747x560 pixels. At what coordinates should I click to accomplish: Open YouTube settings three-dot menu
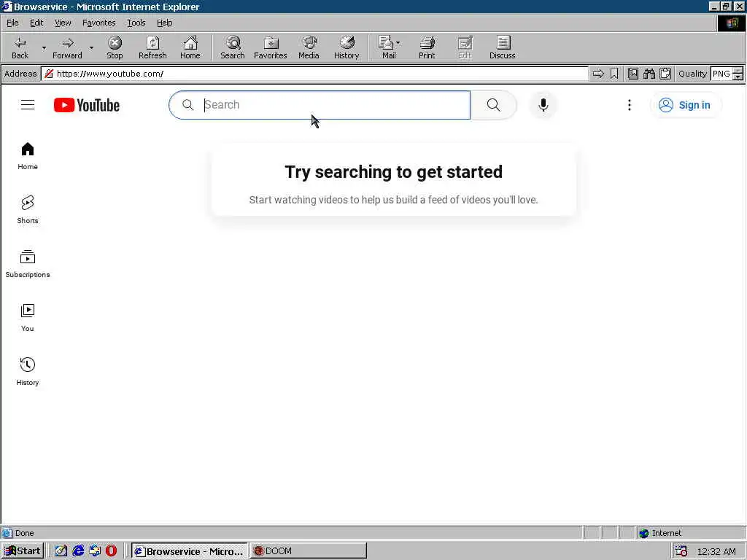coord(630,105)
